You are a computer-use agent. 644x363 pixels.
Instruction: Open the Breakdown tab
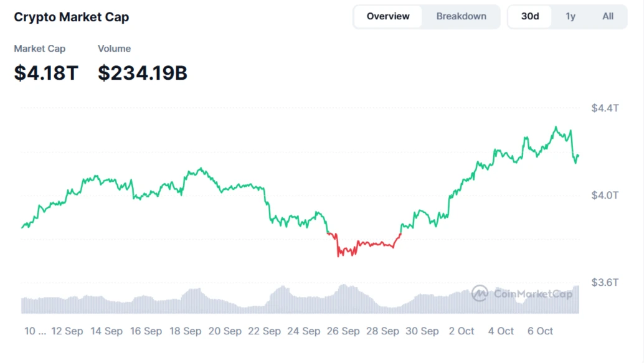click(x=461, y=17)
